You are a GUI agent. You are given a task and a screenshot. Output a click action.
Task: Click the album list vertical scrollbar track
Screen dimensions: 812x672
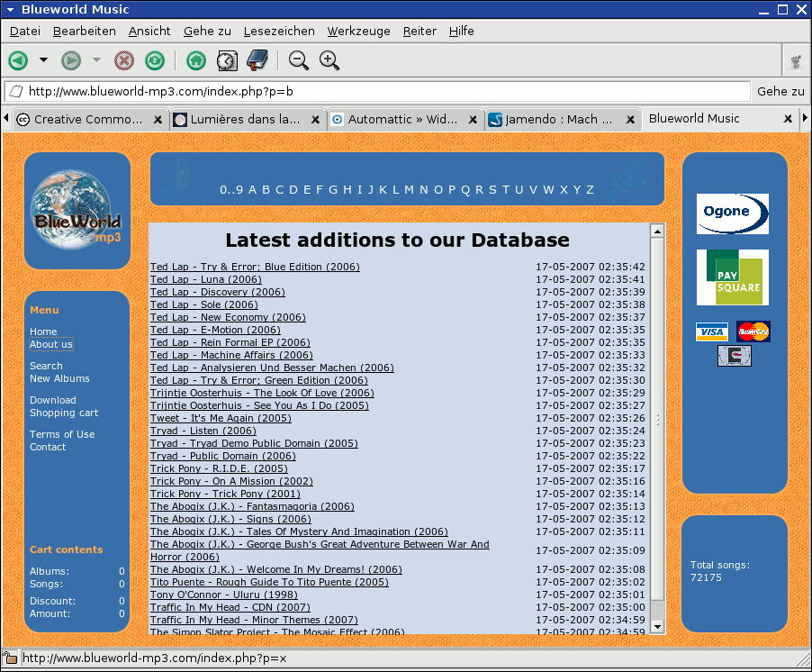(x=657, y=429)
